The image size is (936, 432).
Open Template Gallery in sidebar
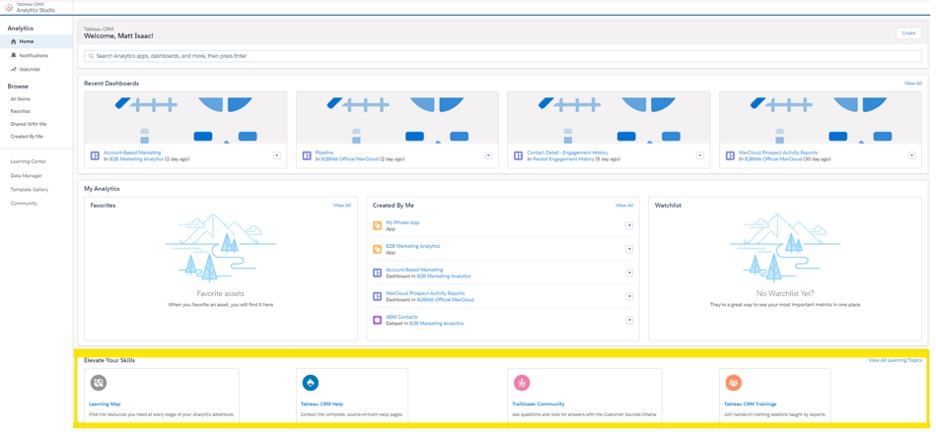tap(29, 190)
